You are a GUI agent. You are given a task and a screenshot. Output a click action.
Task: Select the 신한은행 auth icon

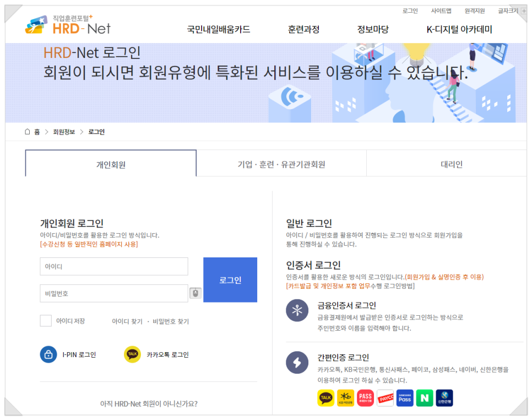point(444,398)
